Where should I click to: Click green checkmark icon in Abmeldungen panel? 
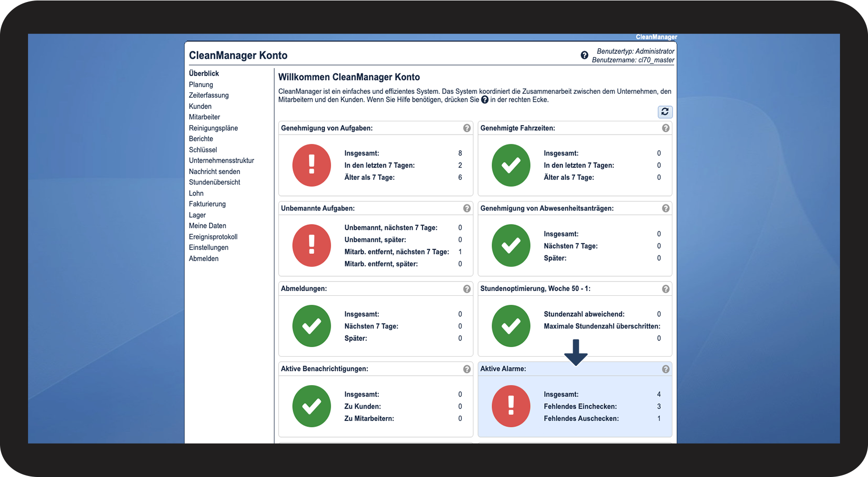[x=311, y=326]
